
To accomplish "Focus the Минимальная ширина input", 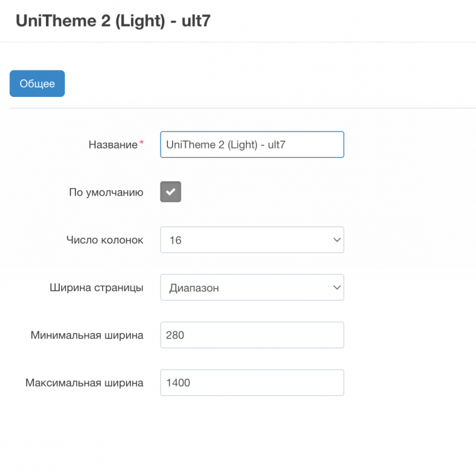I will point(252,335).
